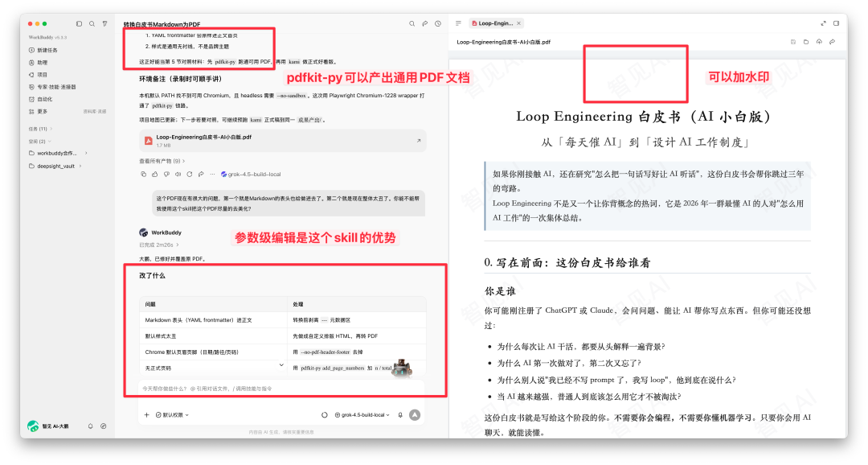Open Loop-Engineering白皮书 PDF attachment card

(282, 141)
